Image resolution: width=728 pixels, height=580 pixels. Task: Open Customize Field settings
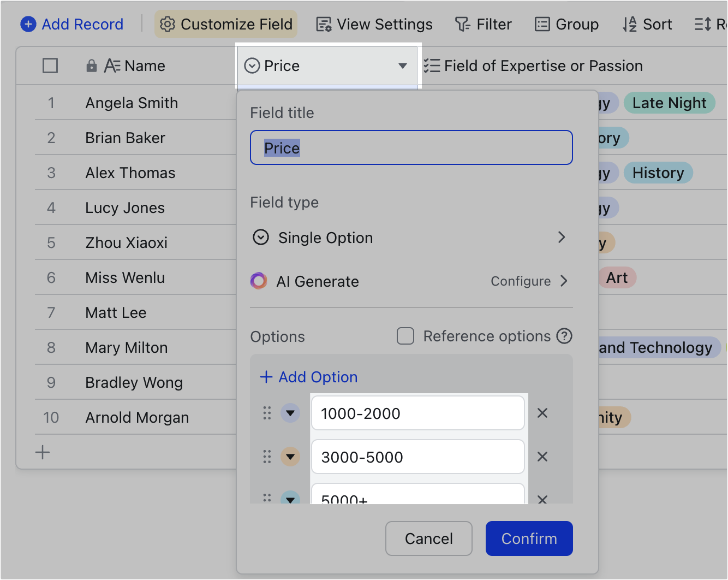click(226, 24)
